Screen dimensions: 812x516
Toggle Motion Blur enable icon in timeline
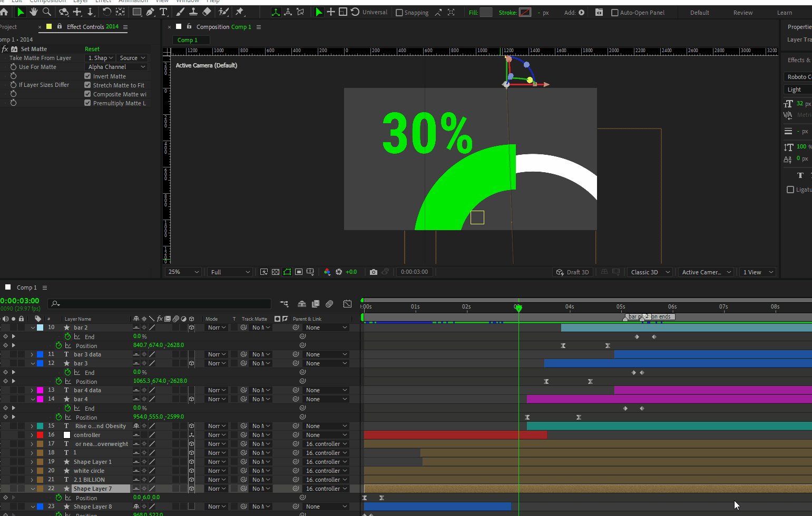pyautogui.click(x=329, y=304)
